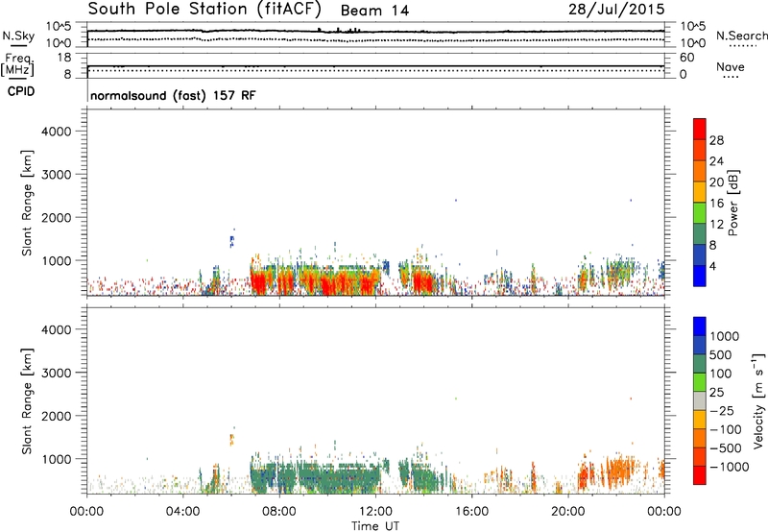
Task: Click the 'South Pole Station (fitACF)' title
Action: click(x=204, y=10)
